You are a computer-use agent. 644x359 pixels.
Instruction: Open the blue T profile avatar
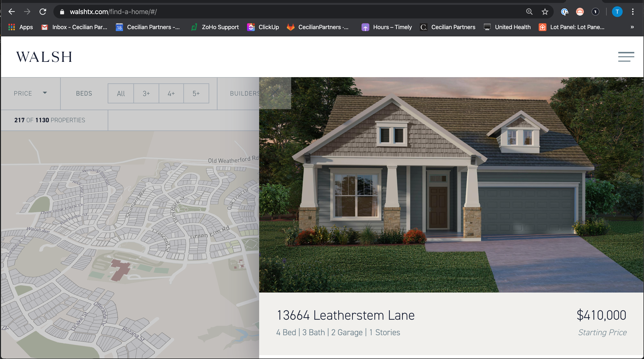click(x=617, y=12)
